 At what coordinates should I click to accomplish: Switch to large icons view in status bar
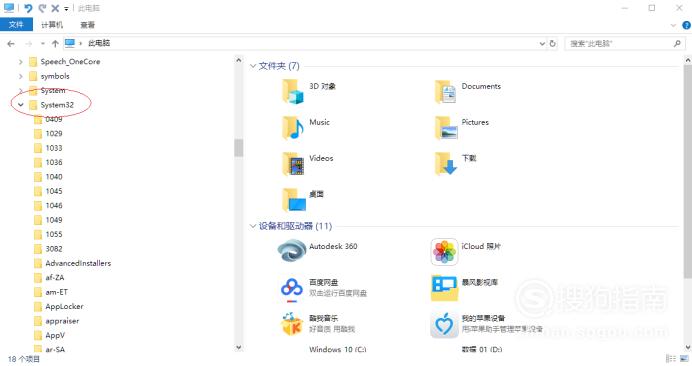(684, 358)
